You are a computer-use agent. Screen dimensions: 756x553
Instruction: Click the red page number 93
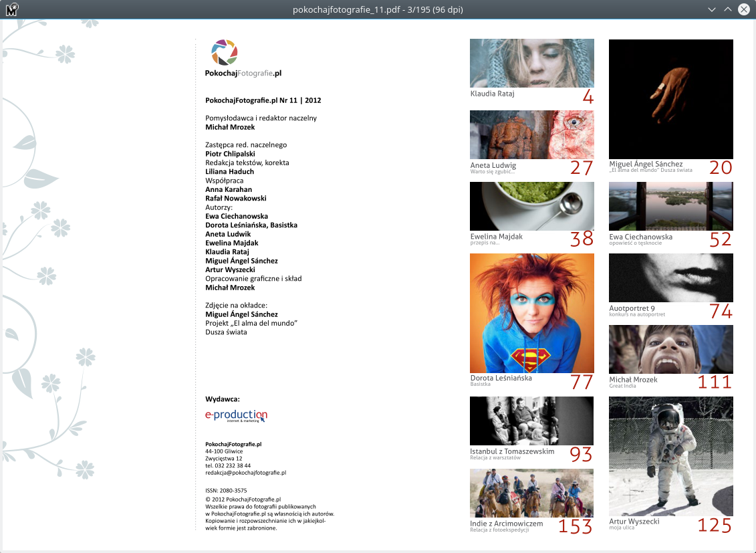point(581,454)
